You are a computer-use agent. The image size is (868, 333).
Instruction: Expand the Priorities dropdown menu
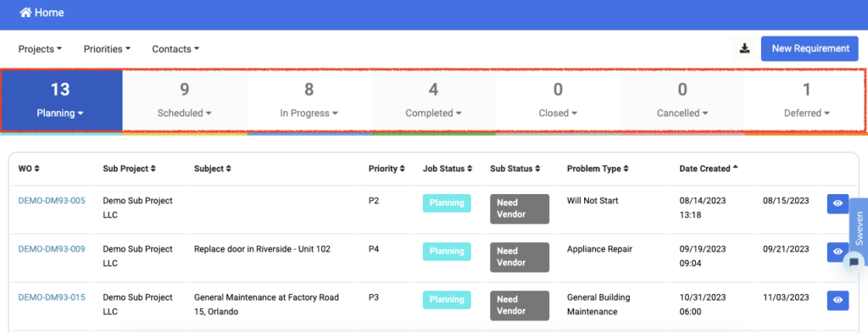pyautogui.click(x=107, y=48)
